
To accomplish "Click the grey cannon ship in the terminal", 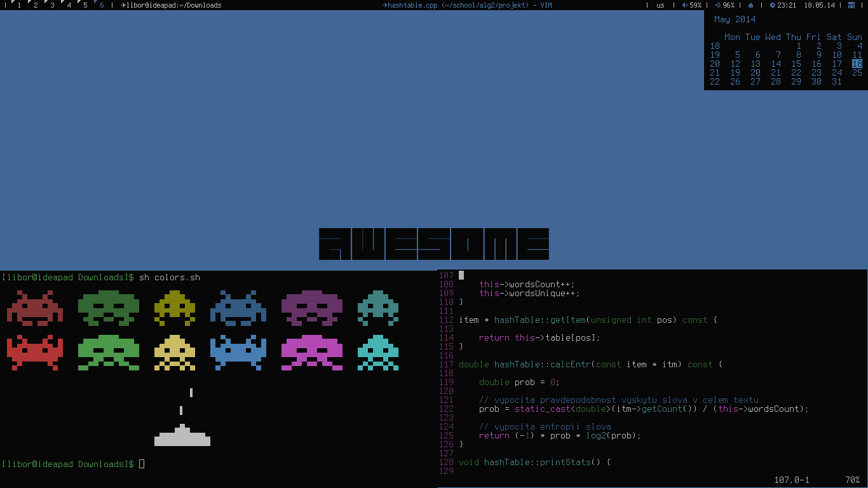I will (x=182, y=435).
